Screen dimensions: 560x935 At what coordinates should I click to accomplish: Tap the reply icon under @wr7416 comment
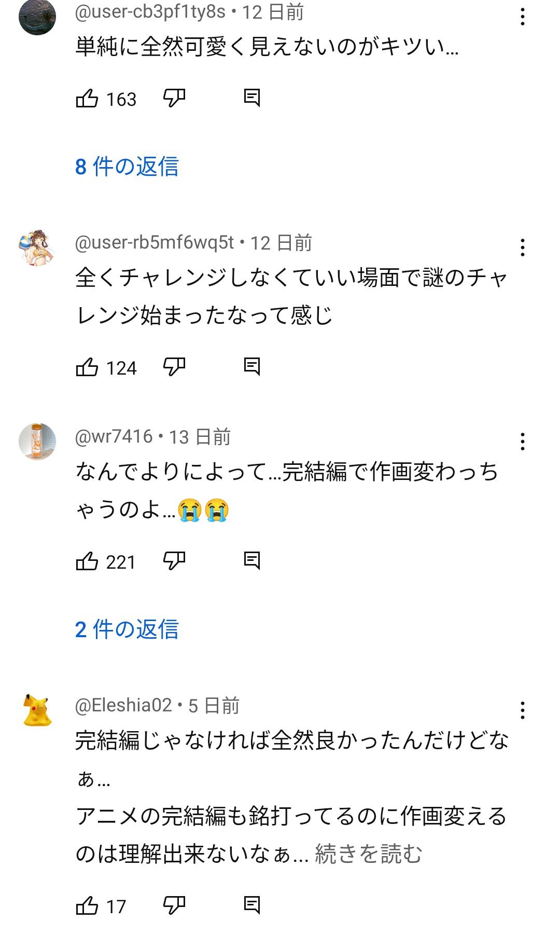(x=252, y=561)
